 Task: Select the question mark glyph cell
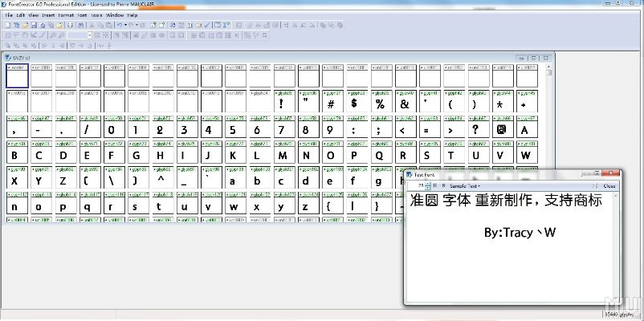tap(476, 129)
